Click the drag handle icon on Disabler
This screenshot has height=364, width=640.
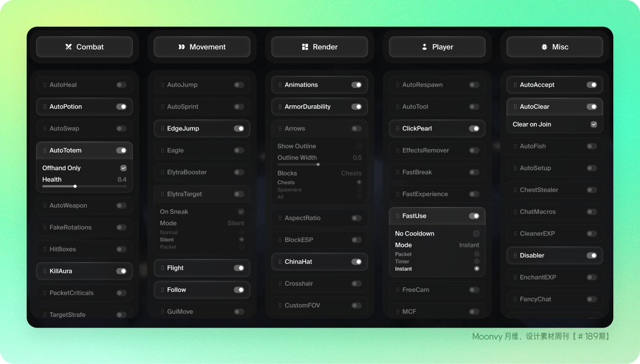click(x=515, y=256)
